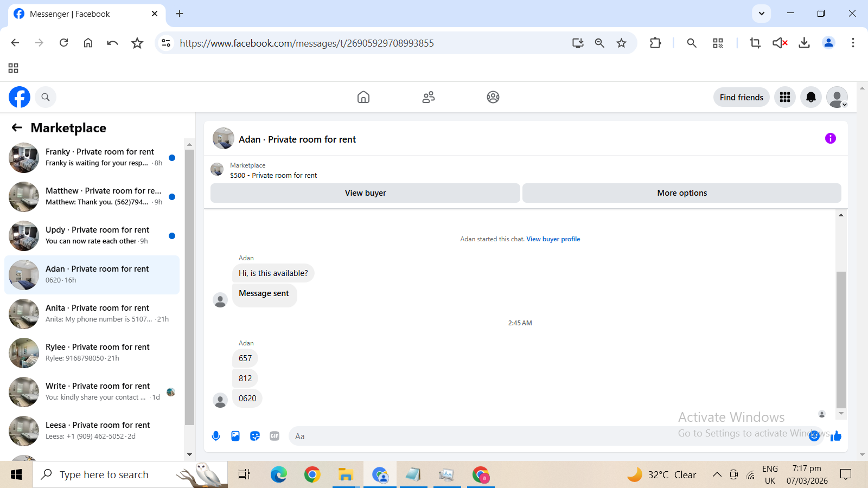This screenshot has height=488, width=868.
Task: Open Franky's Private room for rent chat
Action: tap(92, 158)
